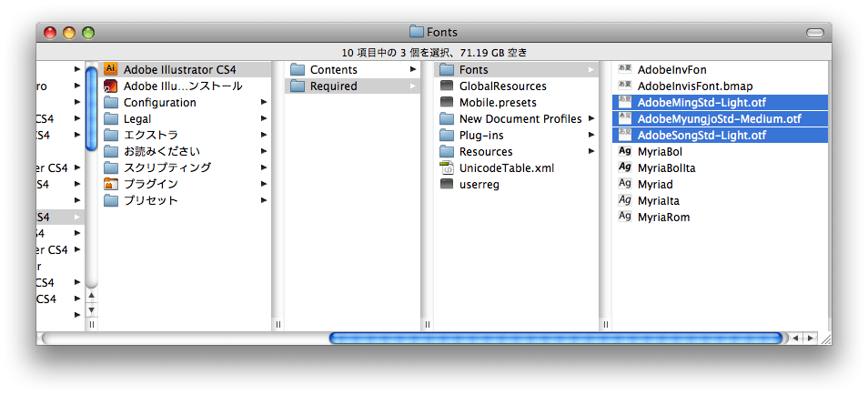Expand the Configuration folder arrow
The width and height of the screenshot is (868, 395).
(264, 103)
